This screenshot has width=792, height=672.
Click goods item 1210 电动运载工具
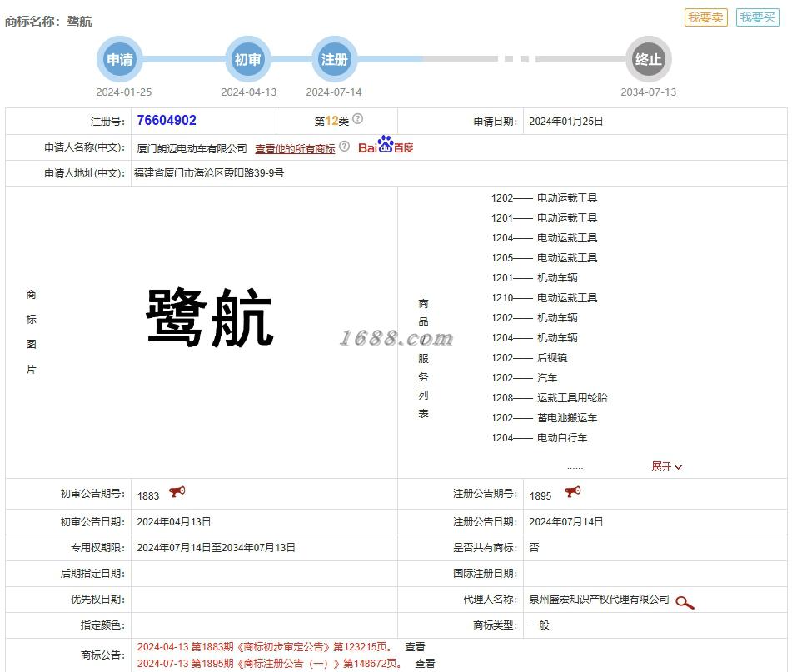point(544,297)
